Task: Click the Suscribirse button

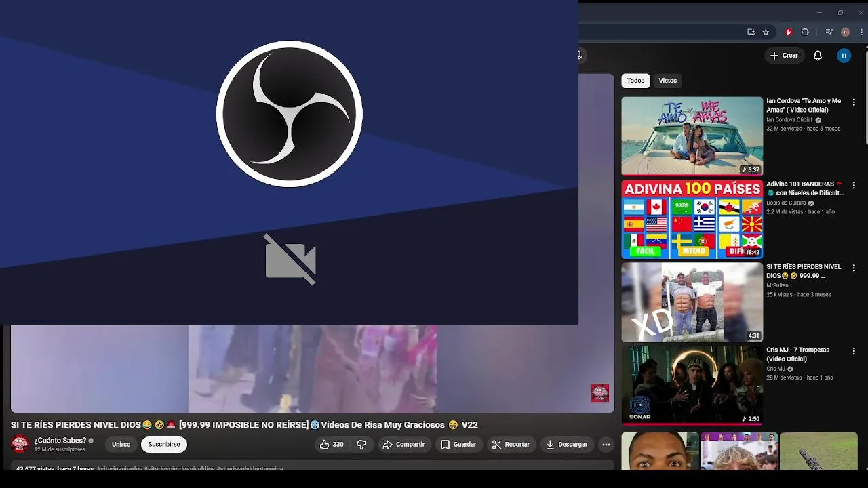Action: pyautogui.click(x=164, y=445)
